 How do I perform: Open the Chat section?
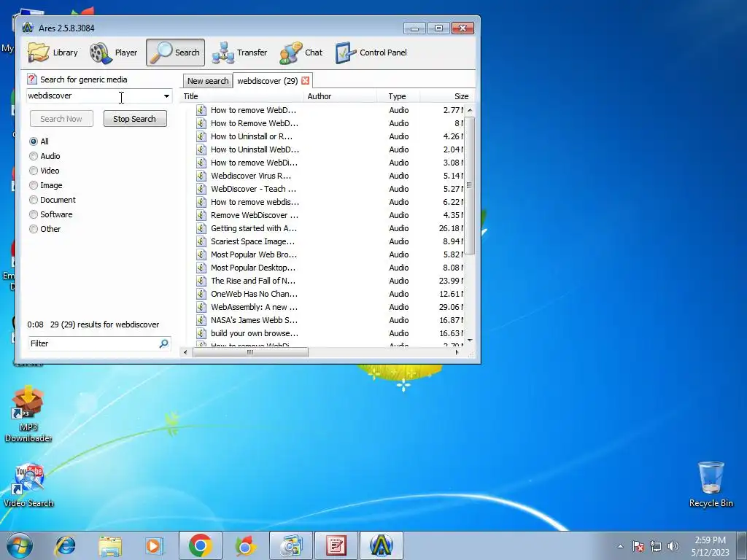301,52
